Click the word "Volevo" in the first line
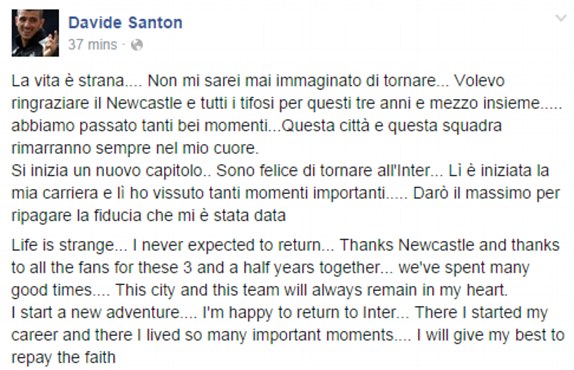Image resolution: width=574 pixels, height=370 pixels. [480, 81]
